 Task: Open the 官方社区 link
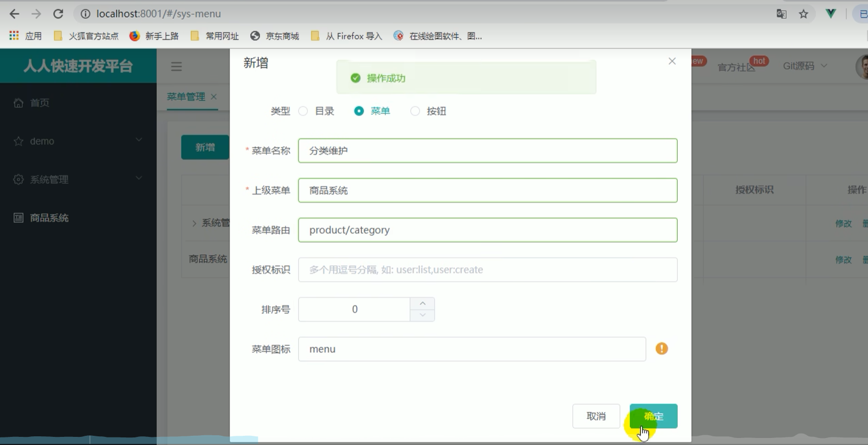(736, 67)
